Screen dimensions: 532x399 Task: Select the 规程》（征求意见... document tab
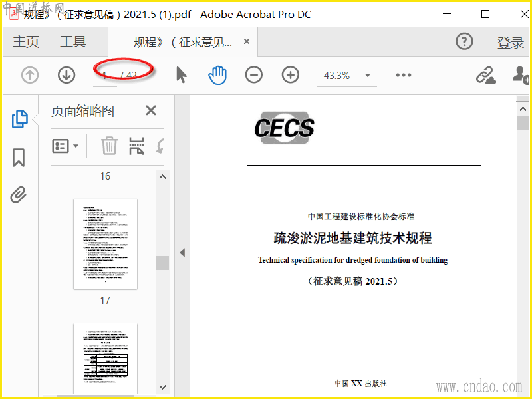tap(182, 42)
